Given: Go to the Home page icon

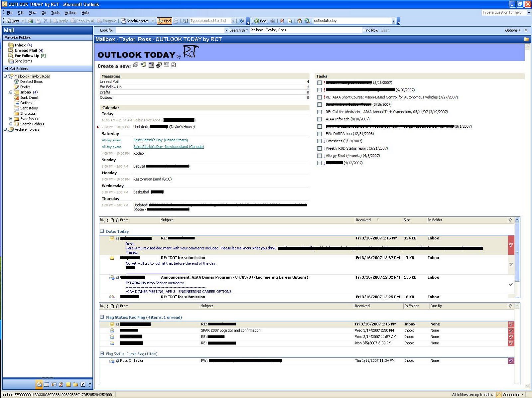Looking at the screenshot, I should point(299,21).
